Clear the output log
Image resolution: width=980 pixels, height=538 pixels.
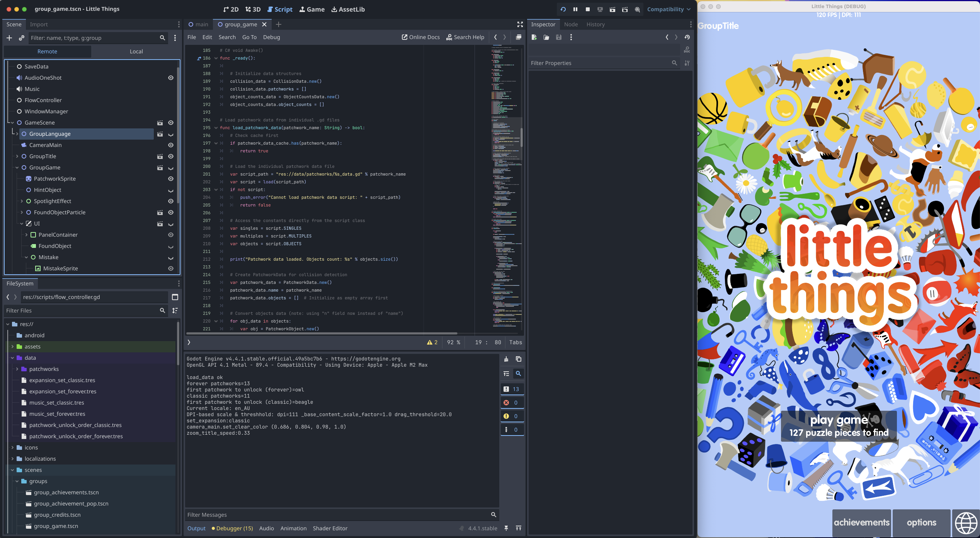pyautogui.click(x=506, y=359)
